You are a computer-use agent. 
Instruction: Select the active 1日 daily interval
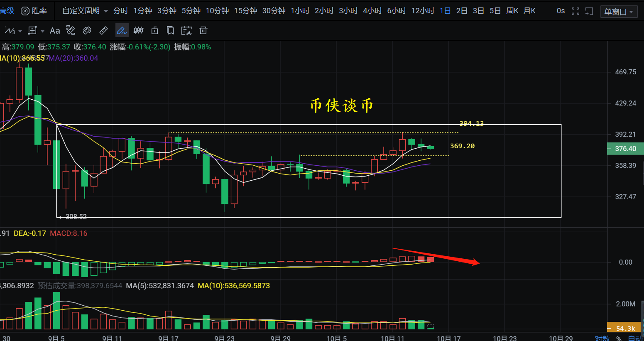point(445,11)
